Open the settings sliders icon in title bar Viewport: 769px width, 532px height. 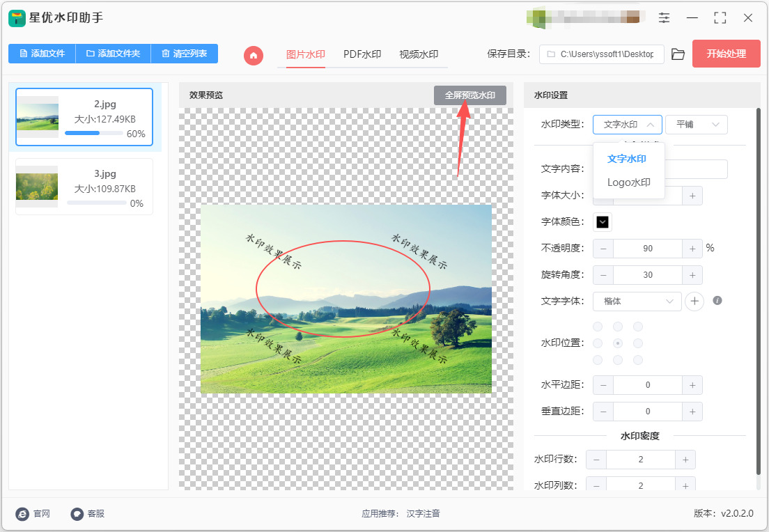[x=664, y=18]
